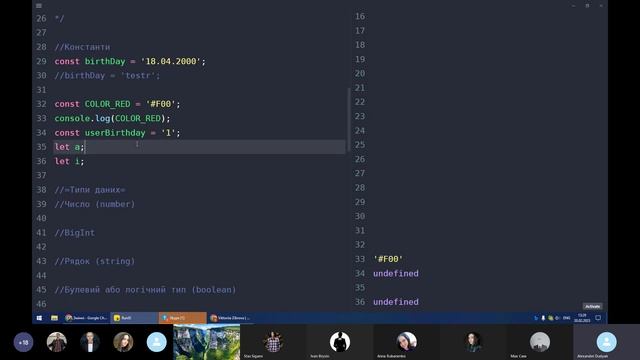The width and height of the screenshot is (640, 360).
Task: Click the boolean type comment line
Action: 145,290
